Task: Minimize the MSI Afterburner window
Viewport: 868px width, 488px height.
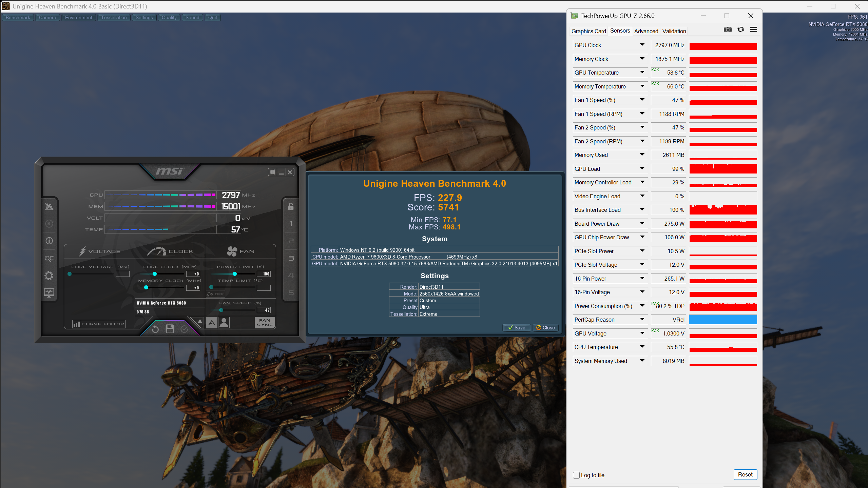Action: pos(281,172)
